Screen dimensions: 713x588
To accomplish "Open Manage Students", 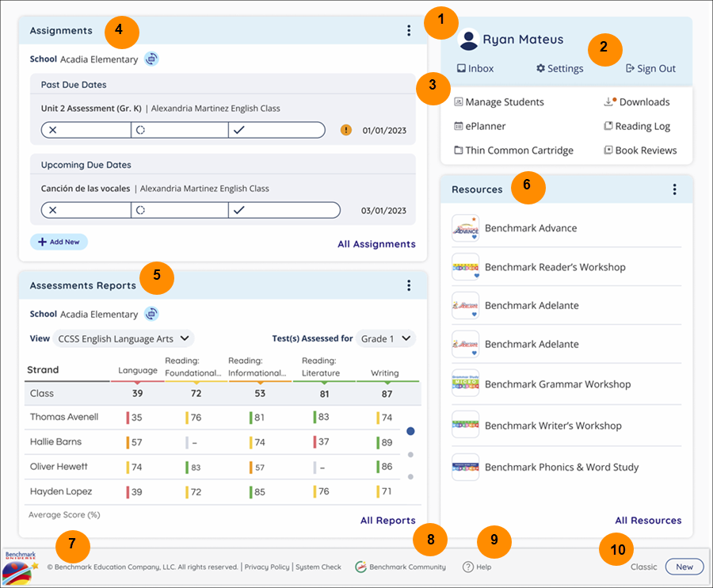I will (499, 102).
